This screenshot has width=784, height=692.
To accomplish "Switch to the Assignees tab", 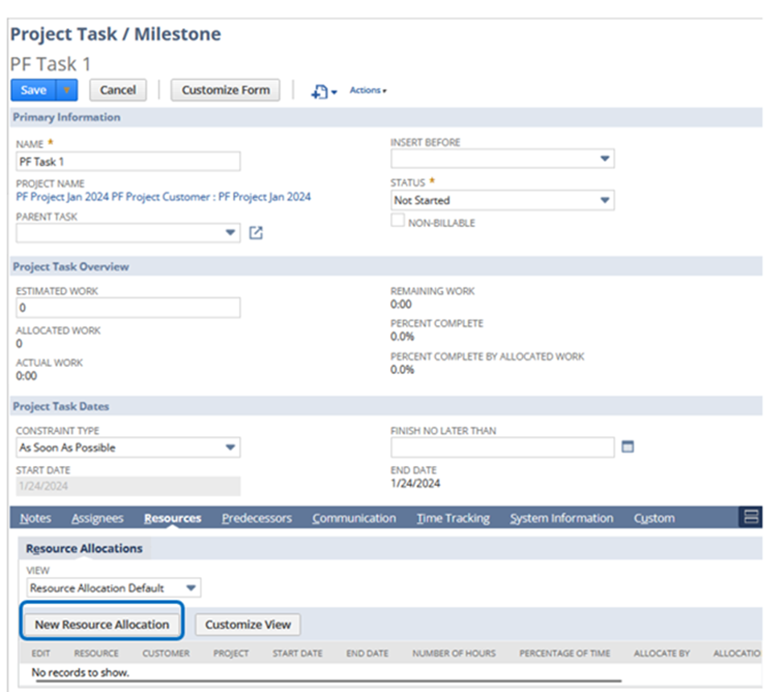I will click(x=97, y=518).
